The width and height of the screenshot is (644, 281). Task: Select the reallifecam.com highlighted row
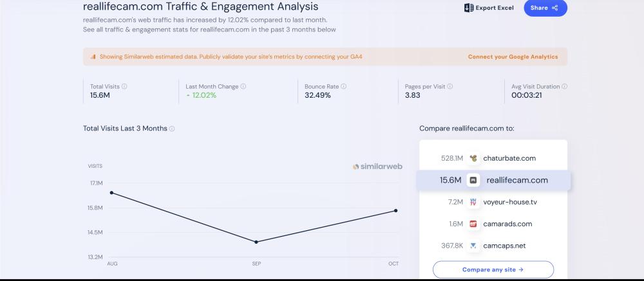point(493,180)
